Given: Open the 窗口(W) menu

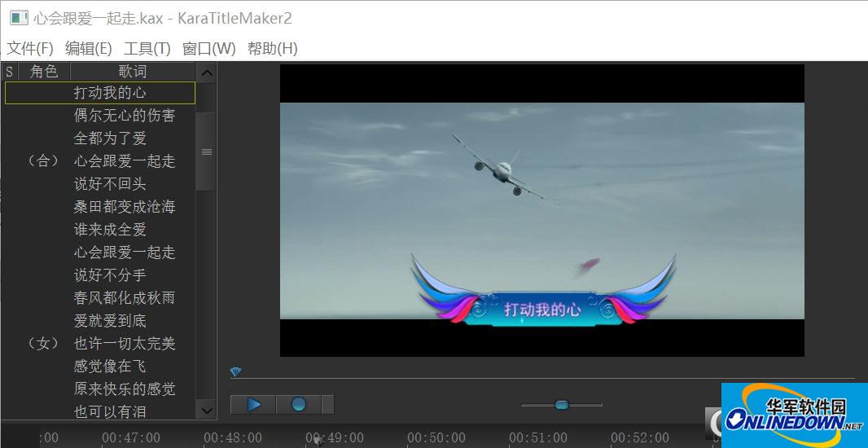Looking at the screenshot, I should [208, 49].
